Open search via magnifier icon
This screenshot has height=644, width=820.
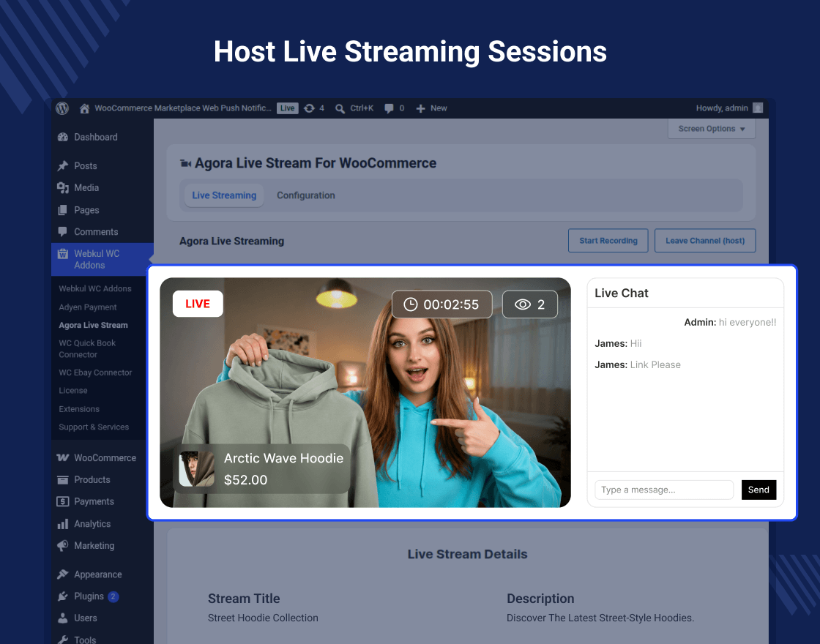click(340, 109)
